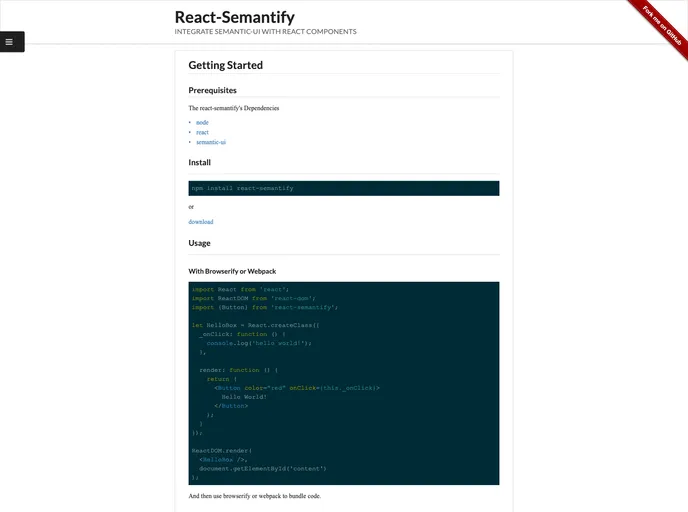Click the "import React from 'react'" code line
The image size is (688, 512).
240,290
